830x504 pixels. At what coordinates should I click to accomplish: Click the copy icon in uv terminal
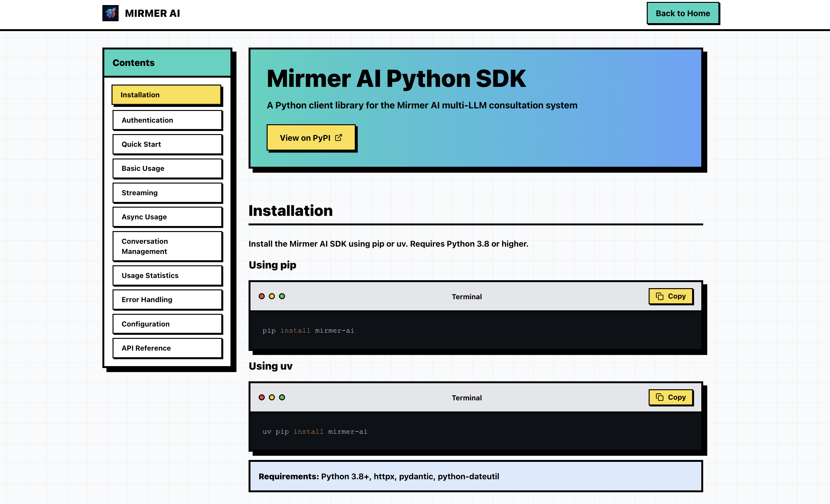(659, 397)
